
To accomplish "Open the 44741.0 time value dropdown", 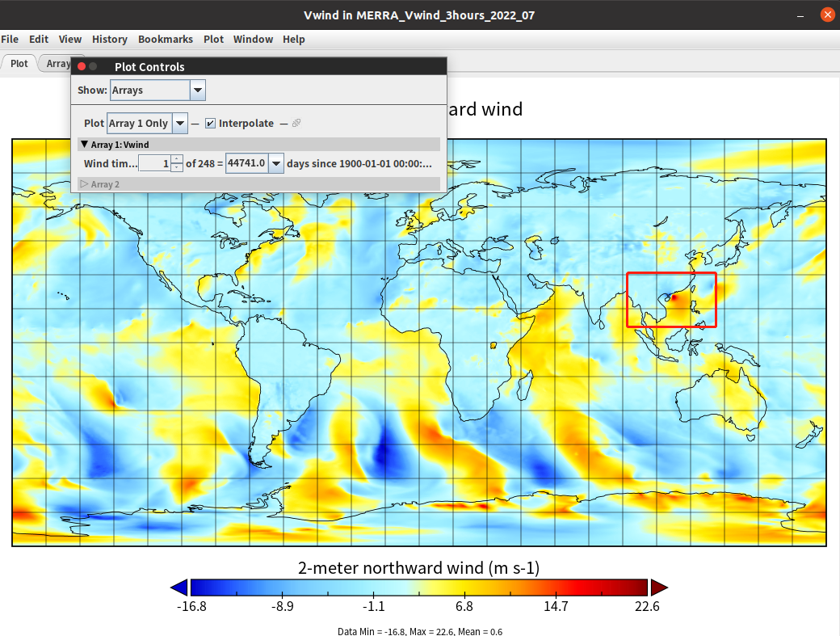I will point(276,163).
